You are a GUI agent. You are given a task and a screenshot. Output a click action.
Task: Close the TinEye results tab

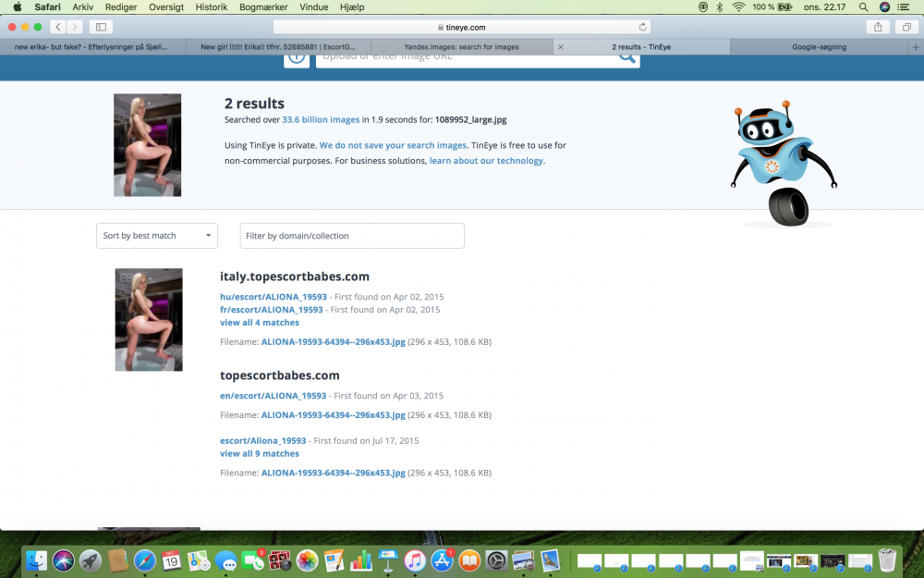(561, 46)
